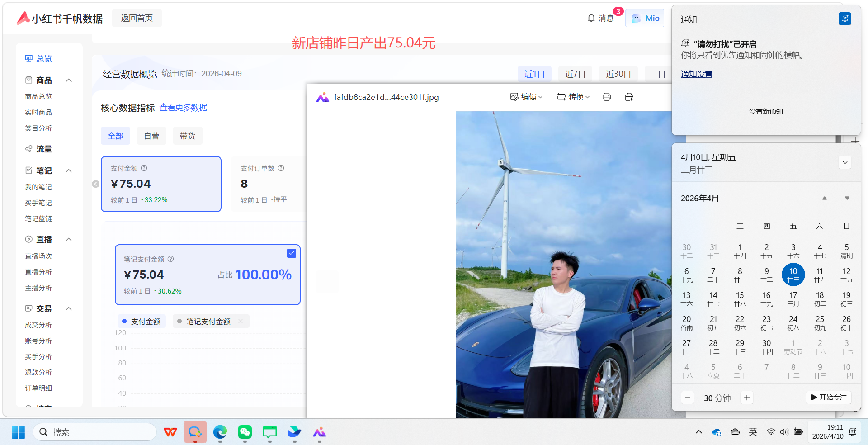Increase focus time with plus button
Viewport: 868px width, 445px height.
tap(747, 398)
